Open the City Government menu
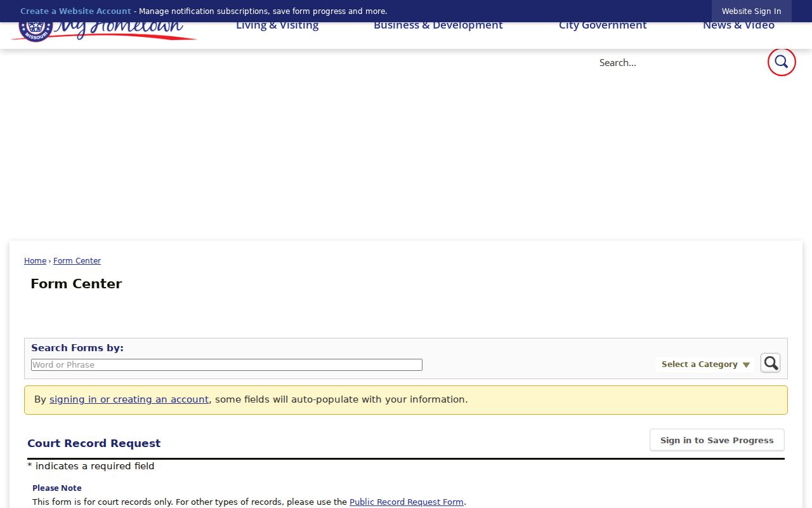Viewport: 812px width, 508px height. [x=603, y=25]
